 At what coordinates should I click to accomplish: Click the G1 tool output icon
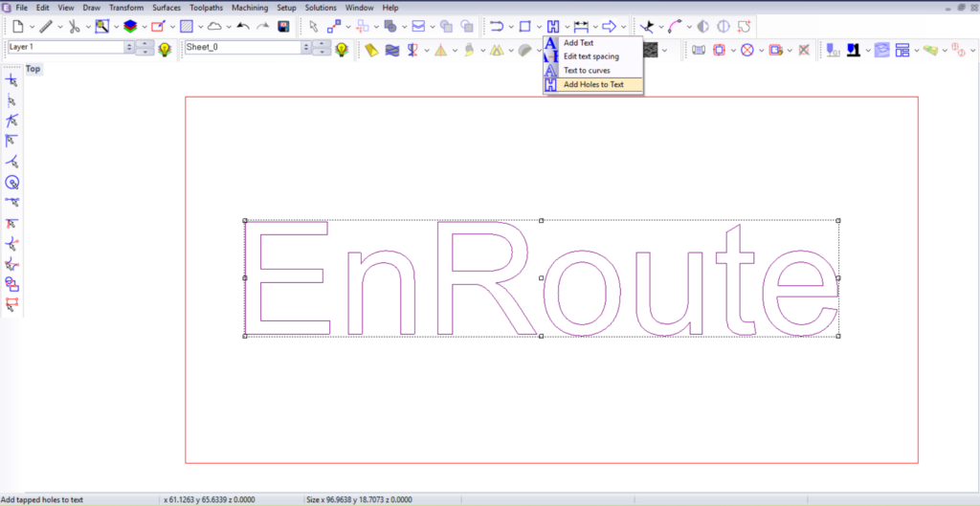click(833, 50)
